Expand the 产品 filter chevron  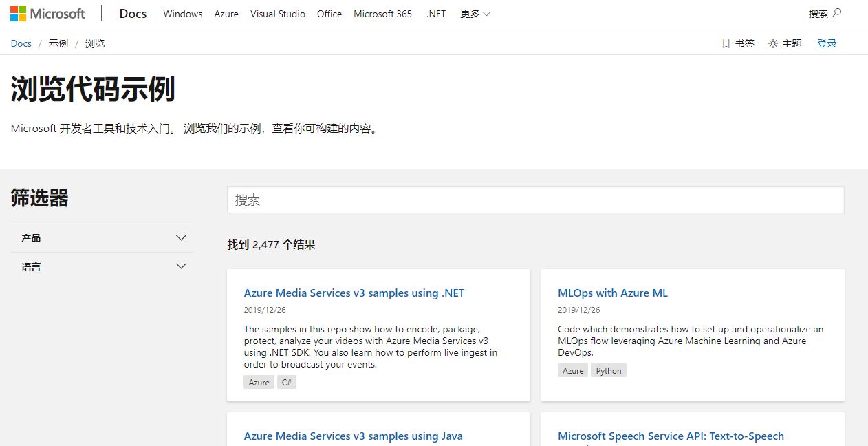pos(182,238)
